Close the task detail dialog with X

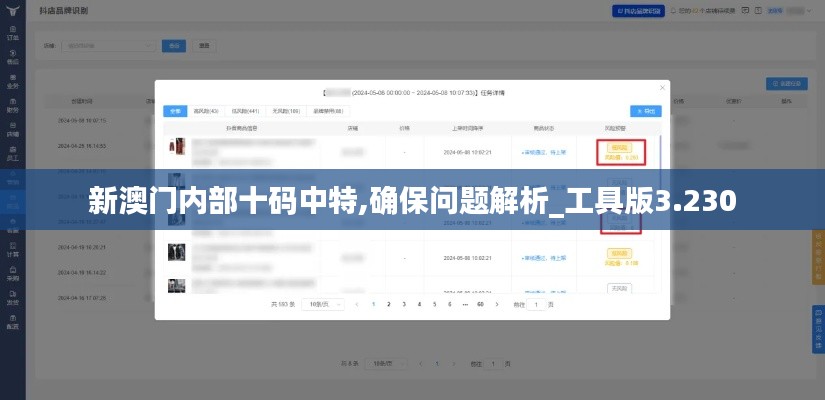pyautogui.click(x=661, y=89)
